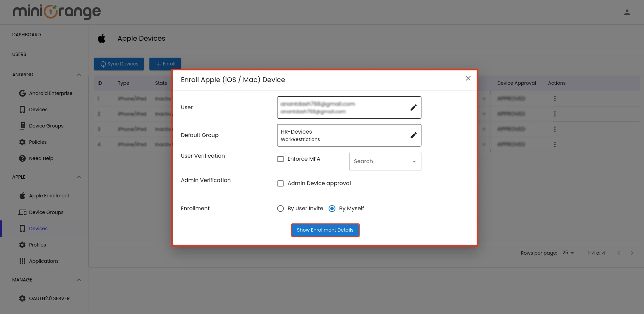
Task: Open the Rows per page dropdown
Action: (x=567, y=253)
